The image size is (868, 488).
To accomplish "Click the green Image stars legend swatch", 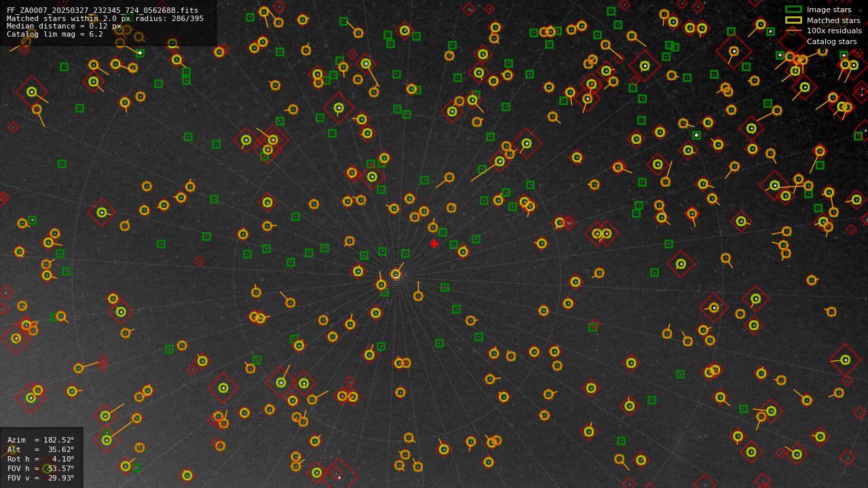I will click(793, 10).
